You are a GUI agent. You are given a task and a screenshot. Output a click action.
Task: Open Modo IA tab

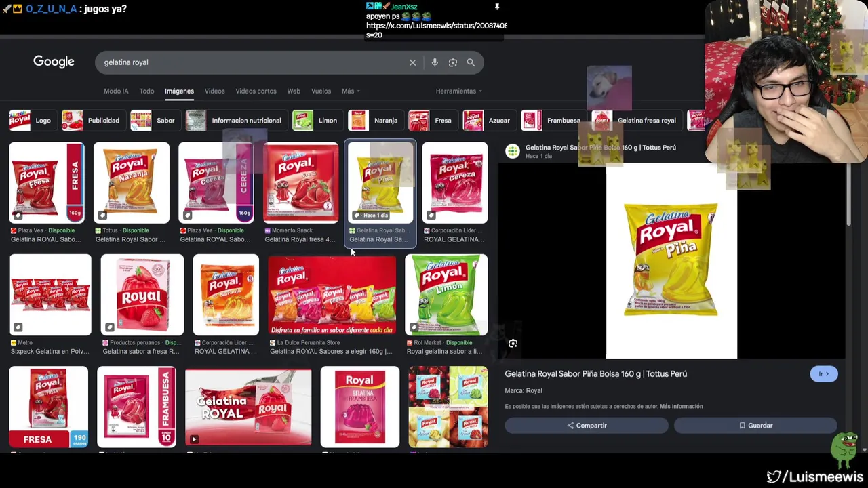(x=116, y=91)
